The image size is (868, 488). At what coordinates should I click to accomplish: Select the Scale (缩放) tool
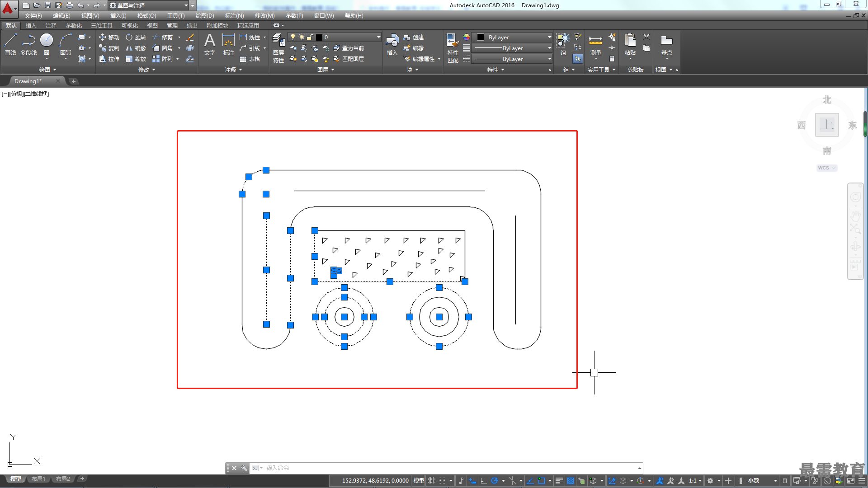pos(136,59)
